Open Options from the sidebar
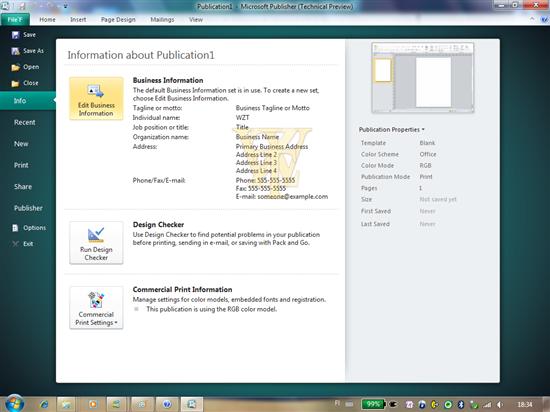 click(x=29, y=228)
